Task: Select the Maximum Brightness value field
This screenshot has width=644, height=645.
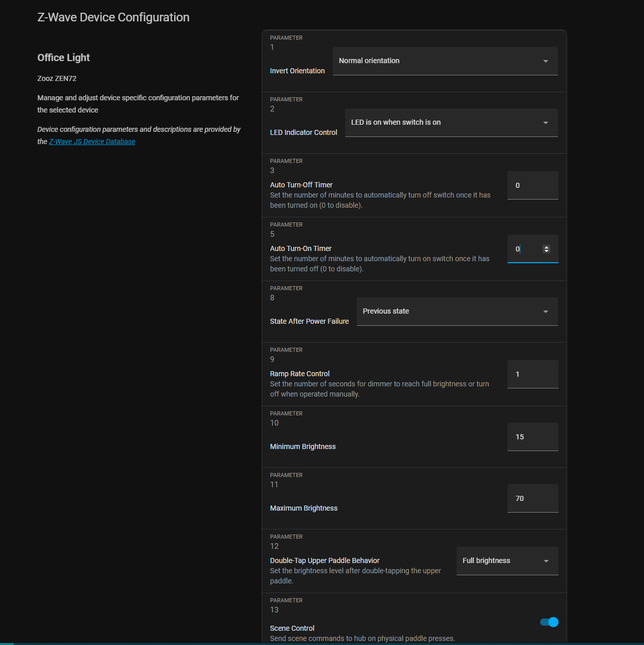Action: coord(532,498)
